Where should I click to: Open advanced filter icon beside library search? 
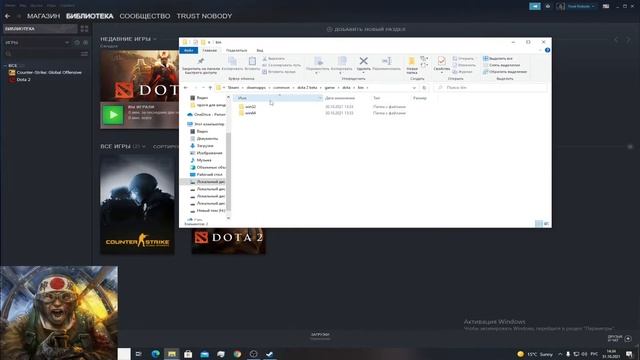pyautogui.click(x=84, y=53)
